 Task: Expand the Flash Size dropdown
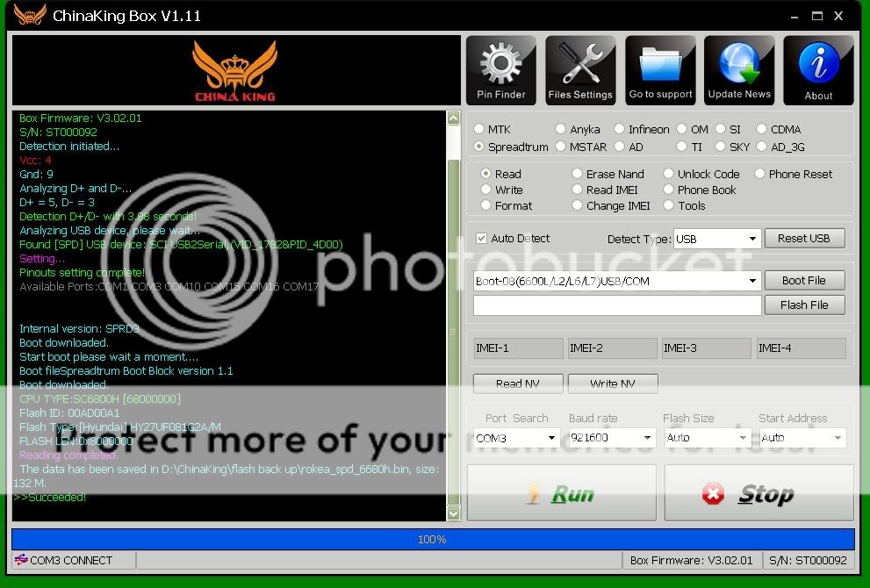click(x=743, y=438)
